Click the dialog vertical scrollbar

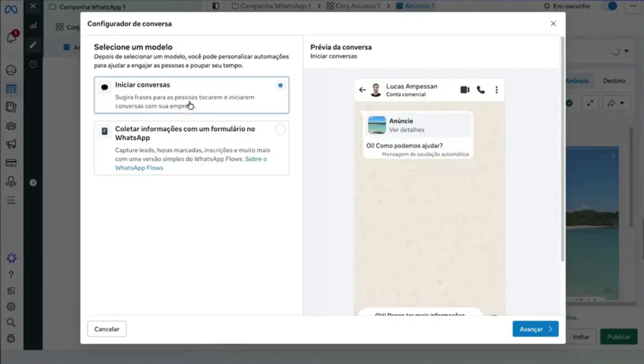(x=562, y=149)
